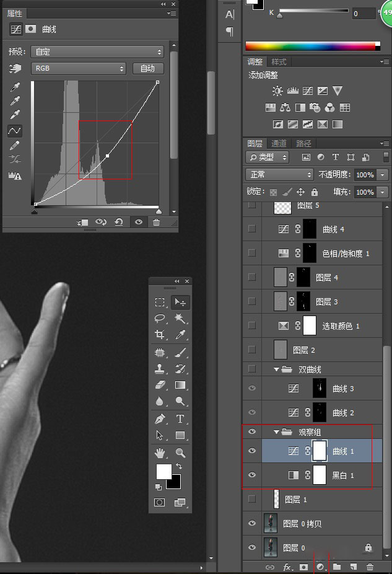Show the 选取颜色 1 layer
Screen dimensions: 392x574
252,325
